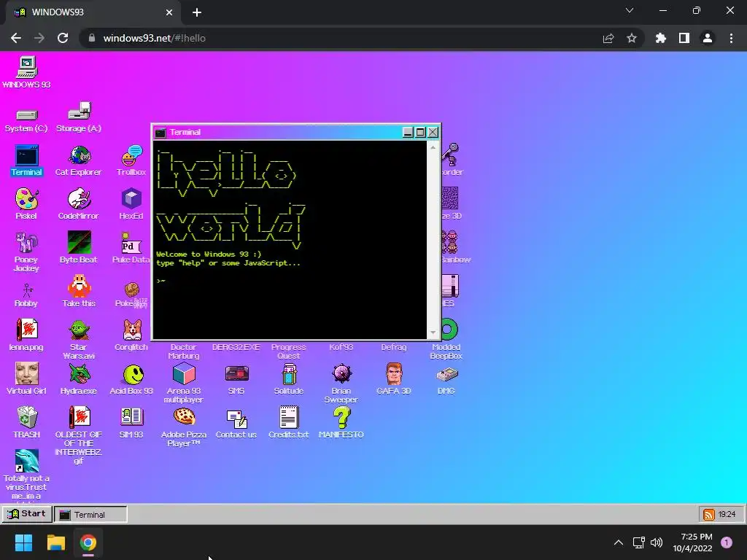Close the WINDOWS93 browser tab
Image resolution: width=747 pixels, height=560 pixels.
[169, 12]
